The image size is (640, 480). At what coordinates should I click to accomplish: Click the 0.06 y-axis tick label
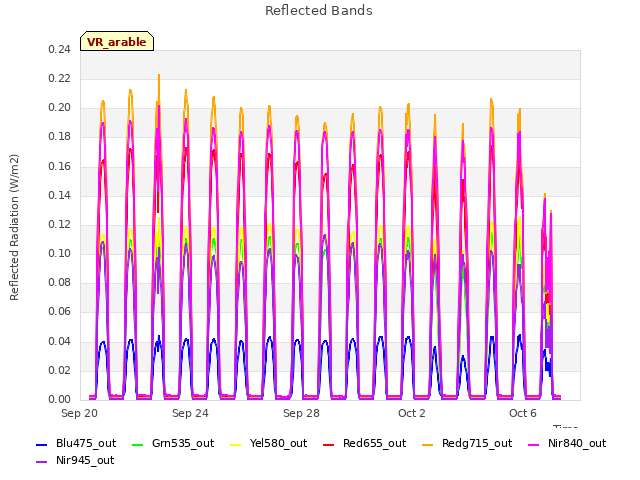click(60, 312)
